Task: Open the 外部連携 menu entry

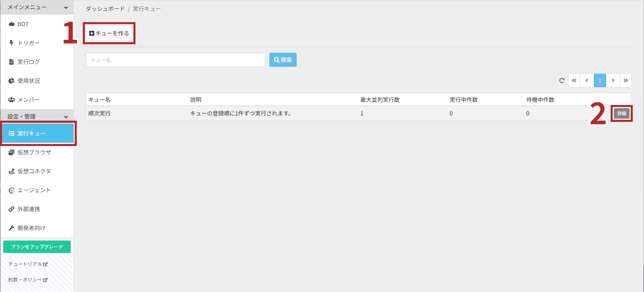Action: point(29,209)
